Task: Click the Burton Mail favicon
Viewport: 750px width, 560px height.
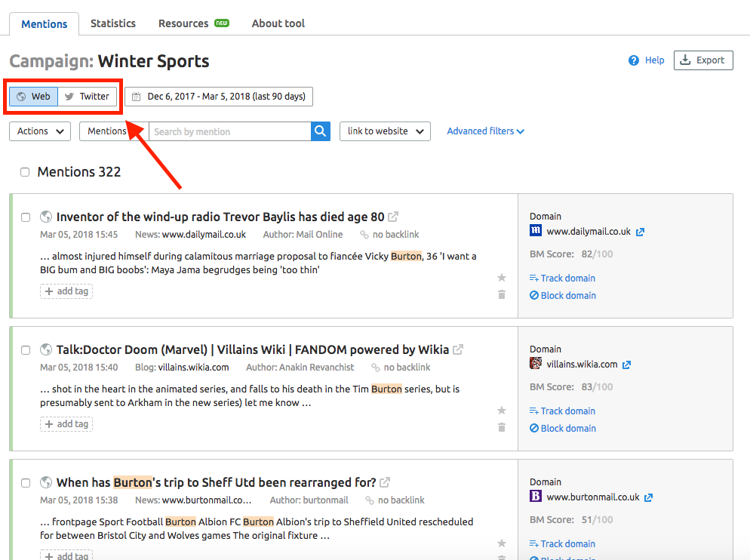Action: [x=536, y=496]
